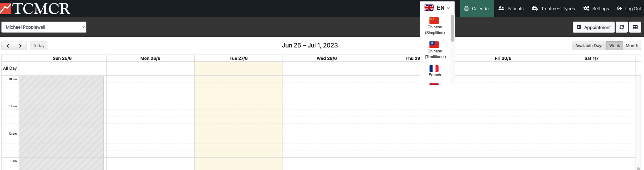Click the TCMCR logo
Screen dimensions: 644x170
click(35, 8)
